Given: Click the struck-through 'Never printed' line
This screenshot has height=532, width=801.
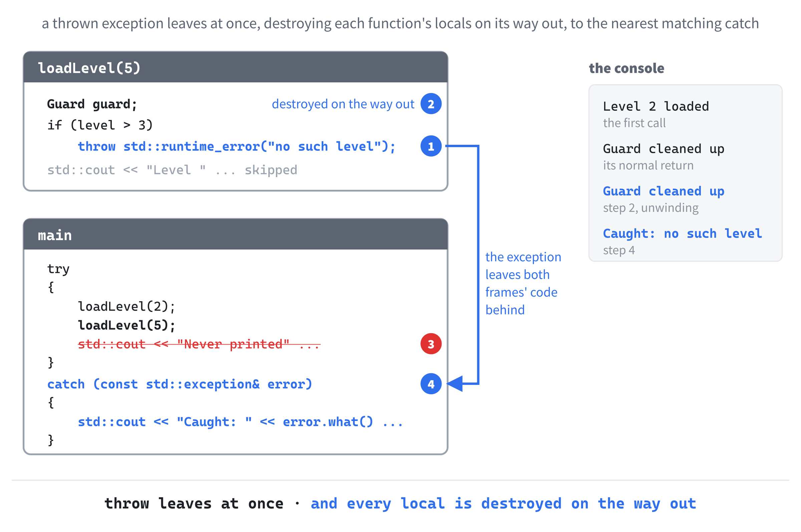Looking at the screenshot, I should 199,344.
